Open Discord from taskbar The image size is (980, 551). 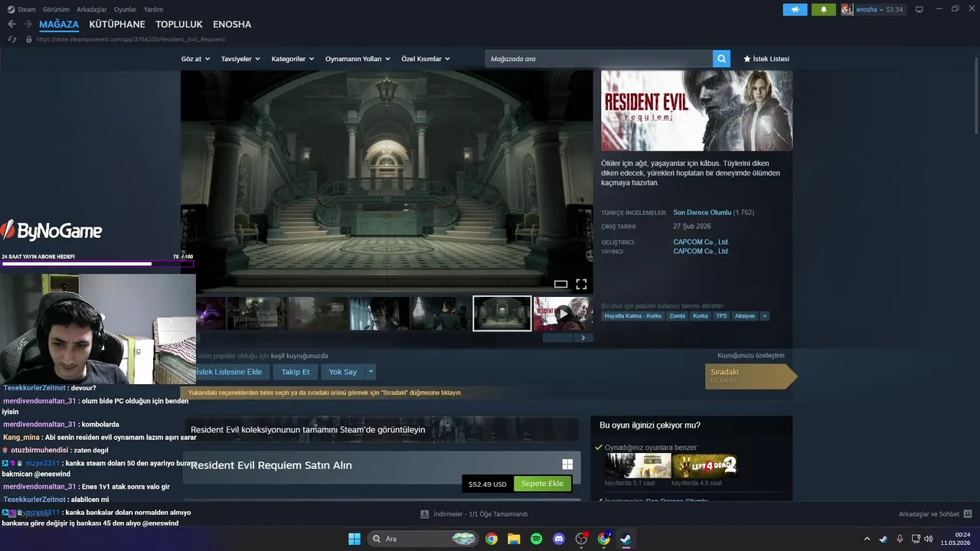tap(559, 539)
